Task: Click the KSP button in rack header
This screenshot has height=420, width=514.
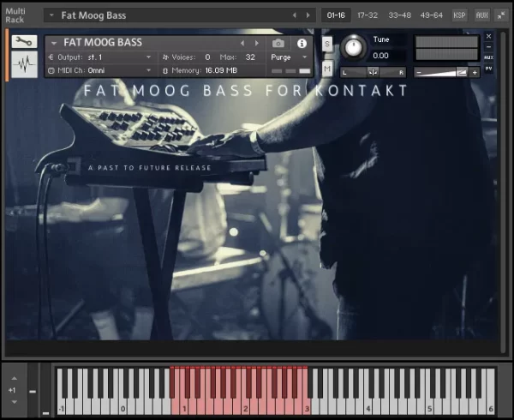Action: point(460,15)
